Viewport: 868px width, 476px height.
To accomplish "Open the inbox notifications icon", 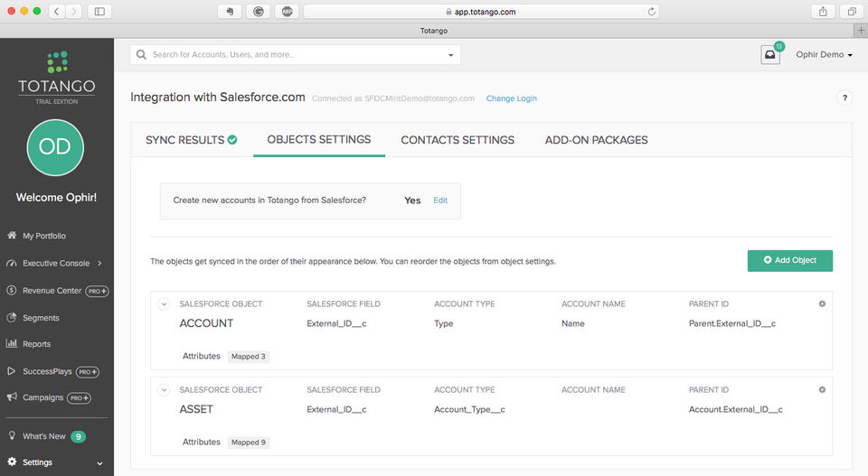I will coord(770,55).
